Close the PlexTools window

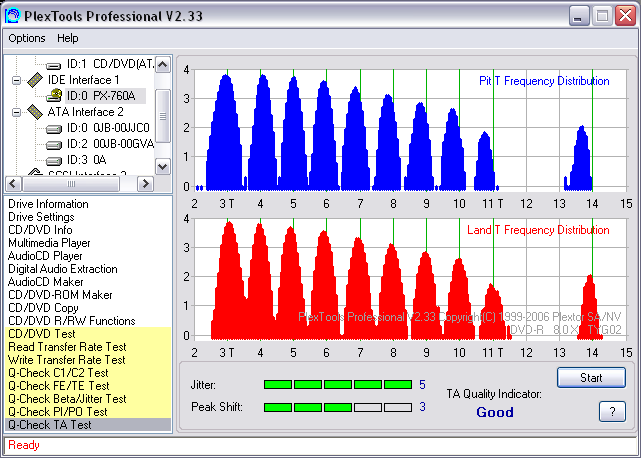click(625, 16)
